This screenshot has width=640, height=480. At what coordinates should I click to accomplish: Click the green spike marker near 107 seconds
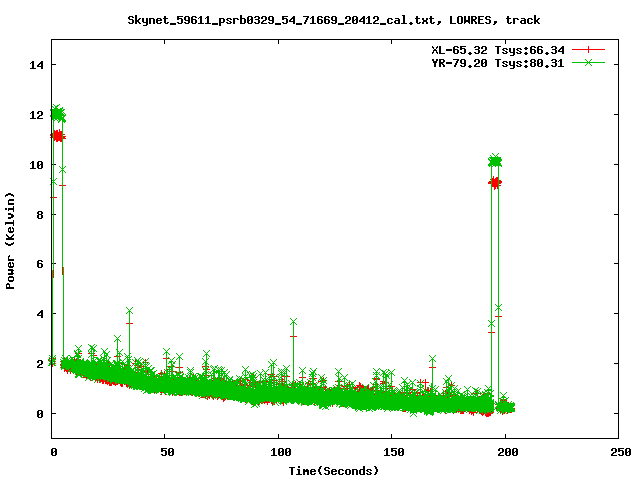(x=293, y=322)
